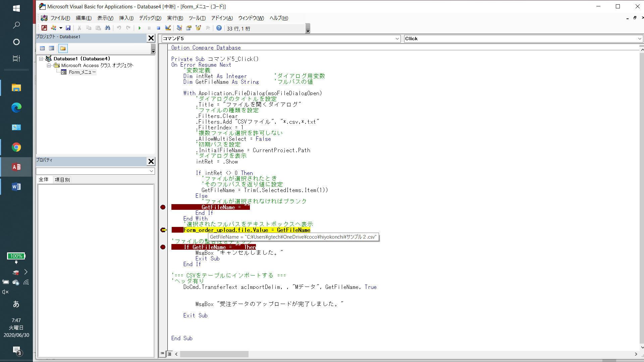
Task: Click the Help question mark icon
Action: pos(219,28)
